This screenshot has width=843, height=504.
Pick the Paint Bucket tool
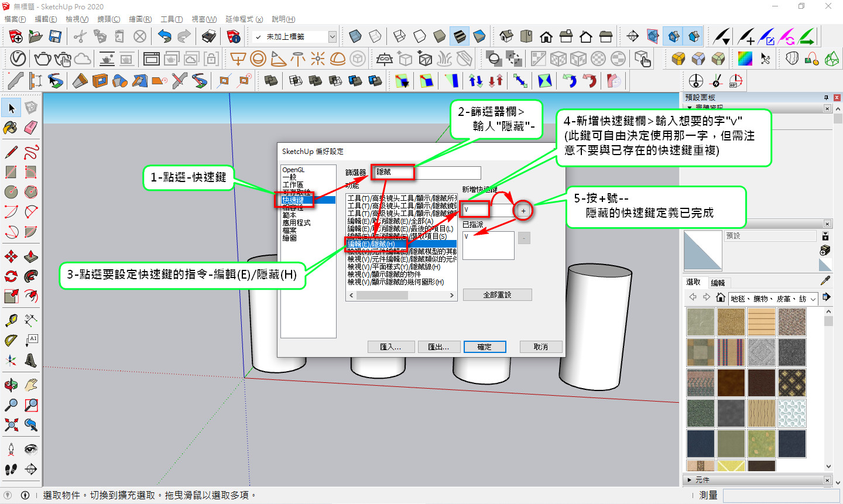click(11, 128)
